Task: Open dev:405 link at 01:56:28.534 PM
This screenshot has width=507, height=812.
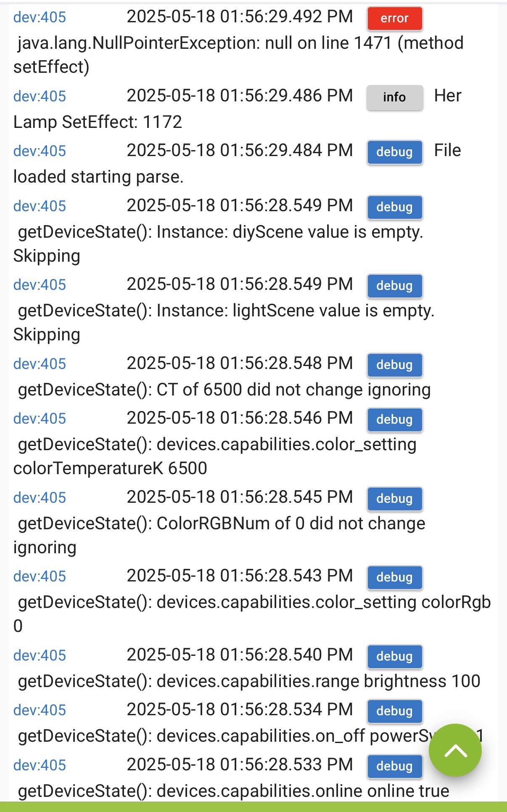Action: click(40, 710)
